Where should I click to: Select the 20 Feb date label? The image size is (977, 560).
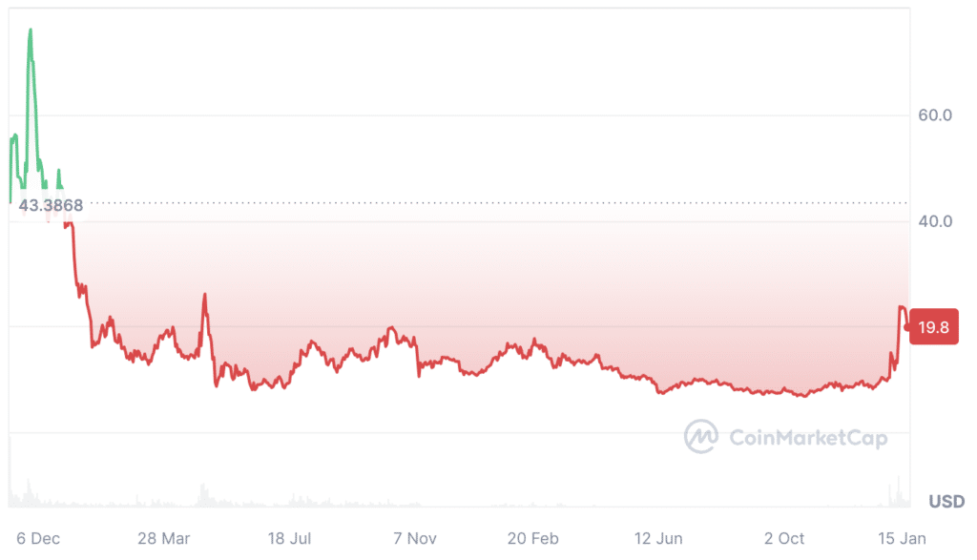[531, 539]
